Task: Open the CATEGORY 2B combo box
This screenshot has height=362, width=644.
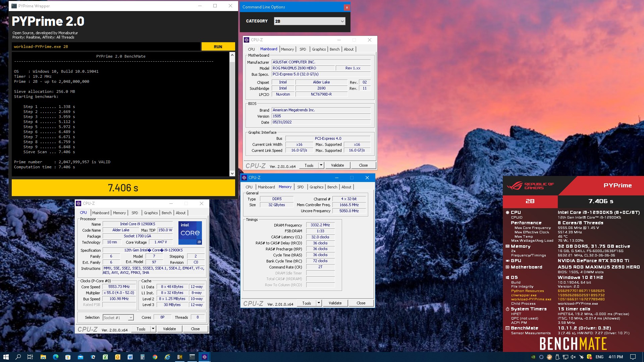Action: (x=309, y=21)
